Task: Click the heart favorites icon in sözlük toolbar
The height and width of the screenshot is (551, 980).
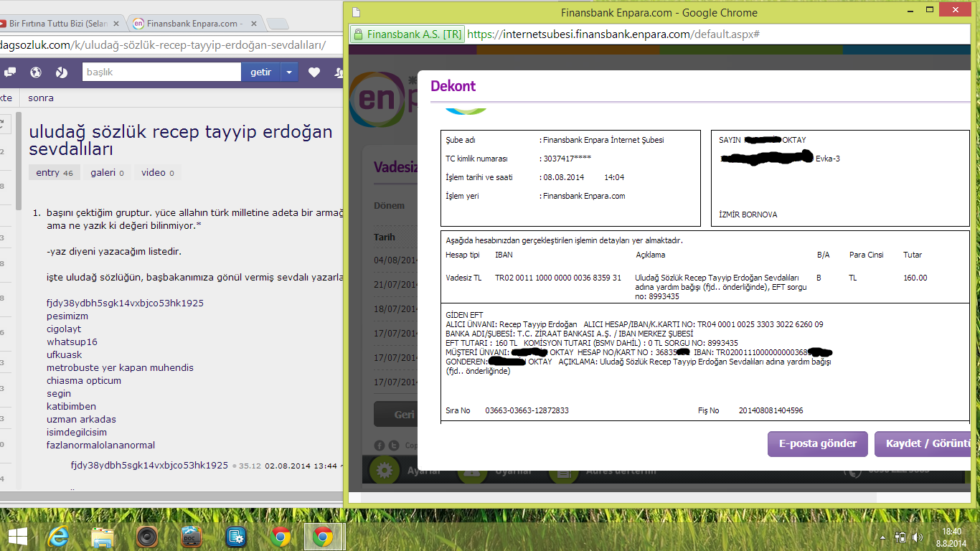Action: (x=314, y=72)
